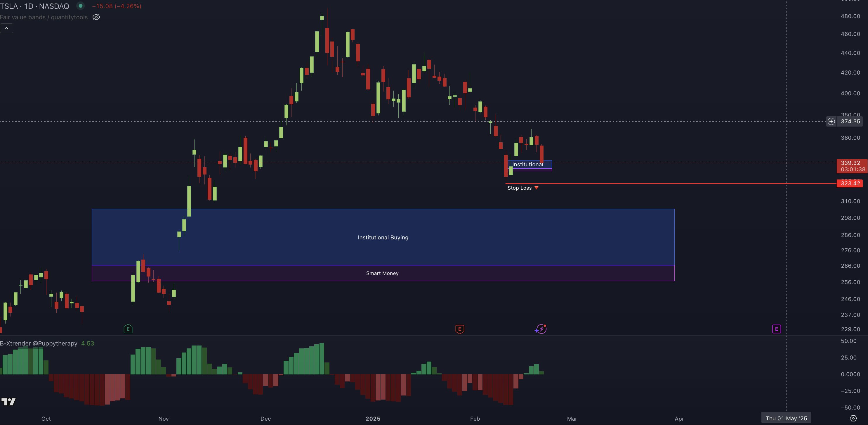Click the purple future earnings marker
Image resolution: width=868 pixels, height=425 pixels.
(x=776, y=329)
